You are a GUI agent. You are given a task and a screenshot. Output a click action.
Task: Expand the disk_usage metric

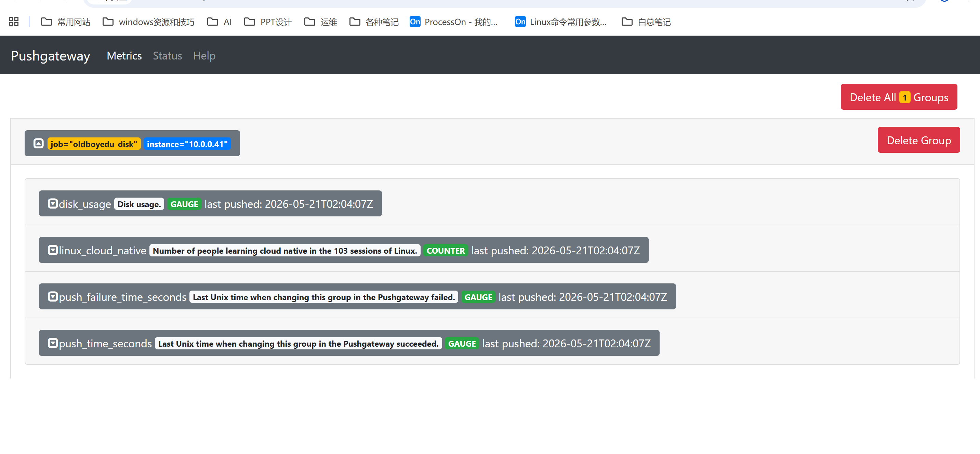53,203
